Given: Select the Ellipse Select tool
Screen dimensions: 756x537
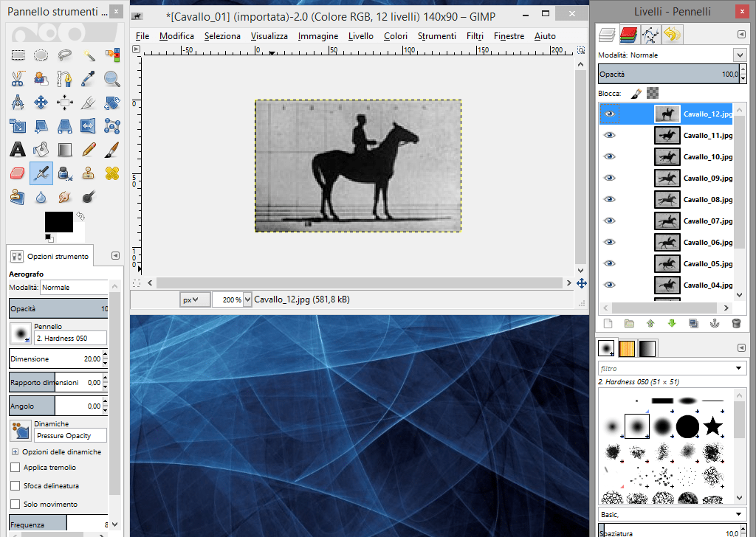Looking at the screenshot, I should pyautogui.click(x=41, y=55).
